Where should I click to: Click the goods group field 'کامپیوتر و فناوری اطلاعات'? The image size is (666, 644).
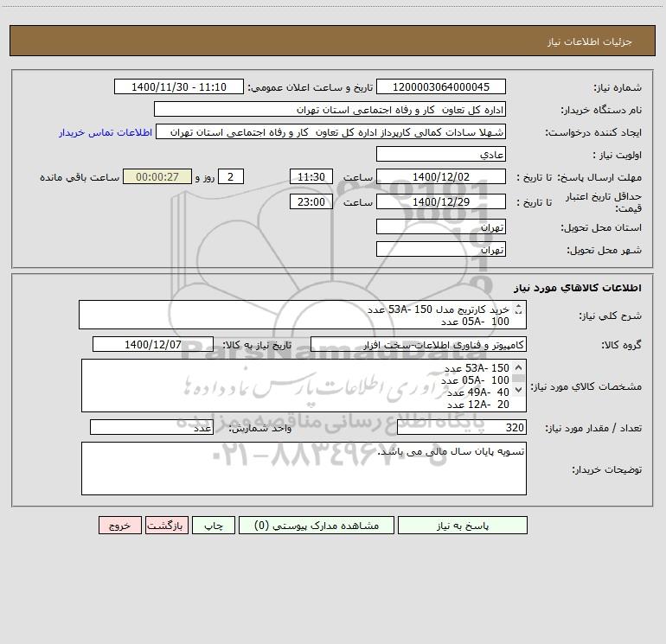click(x=419, y=344)
